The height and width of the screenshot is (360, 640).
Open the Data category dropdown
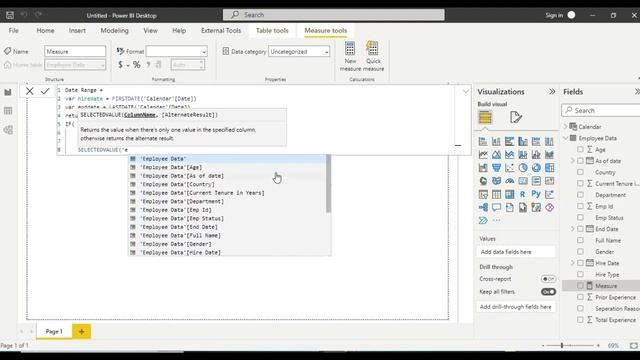point(299,51)
